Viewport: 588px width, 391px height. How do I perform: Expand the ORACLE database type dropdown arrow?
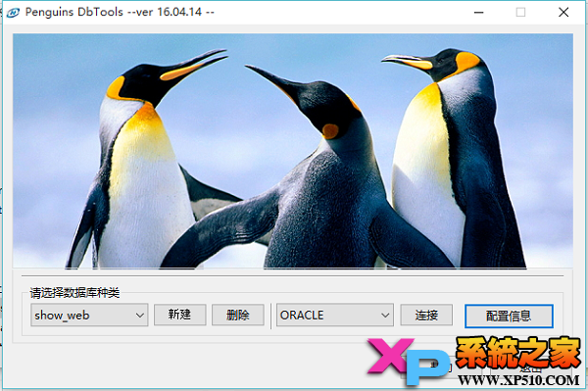coord(385,316)
